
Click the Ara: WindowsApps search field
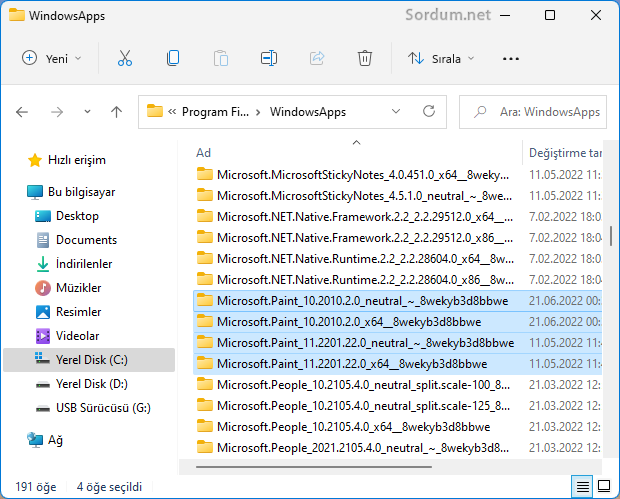(x=533, y=112)
